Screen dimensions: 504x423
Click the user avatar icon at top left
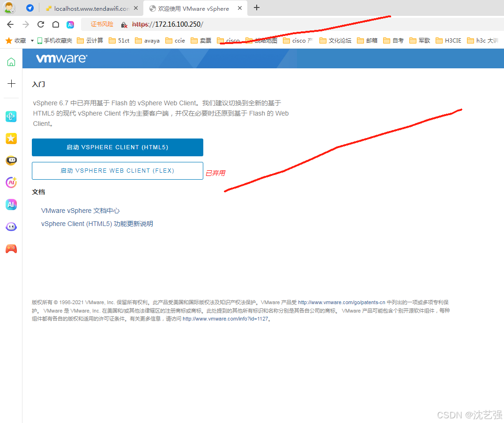pos(9,7)
